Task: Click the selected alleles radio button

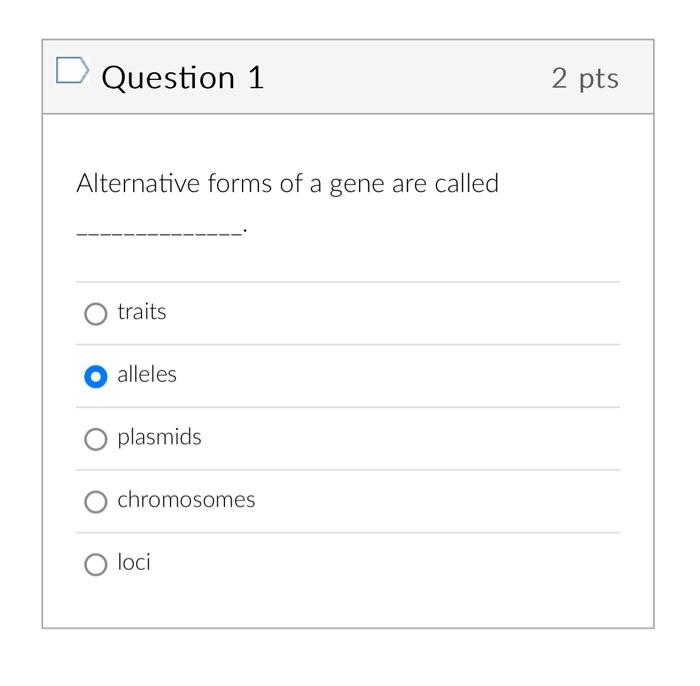Action: (95, 377)
